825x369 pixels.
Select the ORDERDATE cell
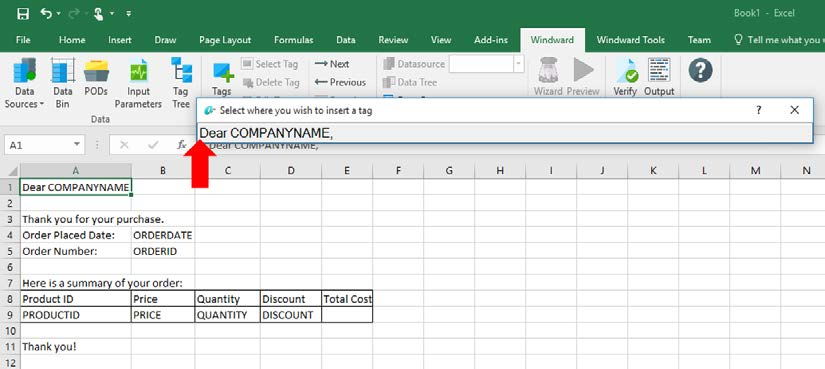pyautogui.click(x=163, y=235)
